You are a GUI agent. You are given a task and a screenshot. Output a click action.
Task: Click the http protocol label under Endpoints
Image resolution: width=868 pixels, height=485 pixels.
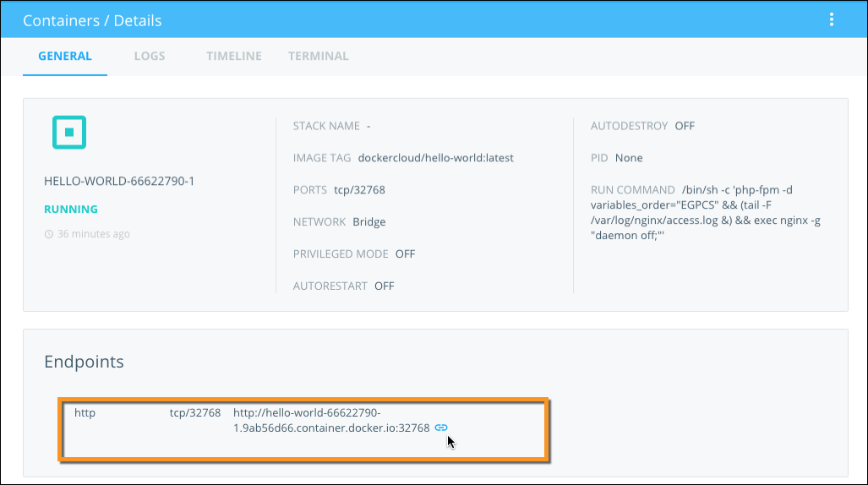point(85,413)
